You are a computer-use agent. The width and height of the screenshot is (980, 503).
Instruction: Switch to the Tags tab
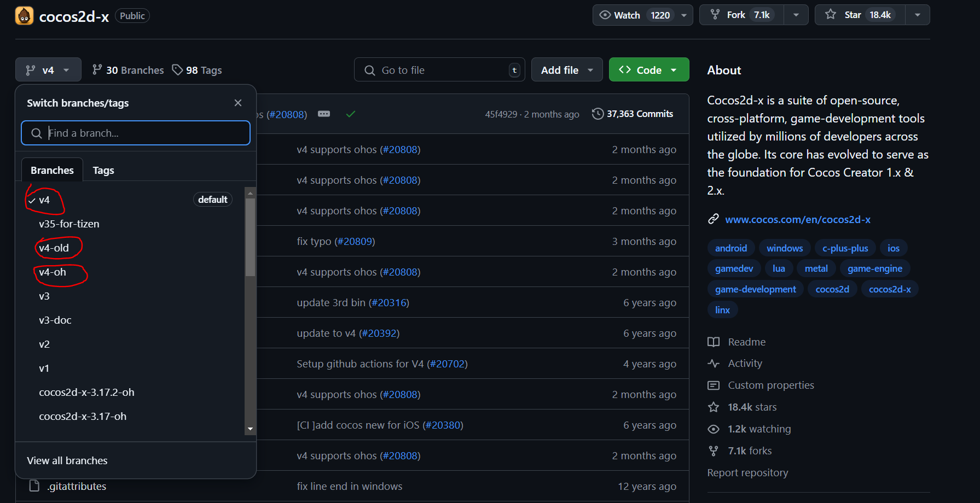[103, 170]
